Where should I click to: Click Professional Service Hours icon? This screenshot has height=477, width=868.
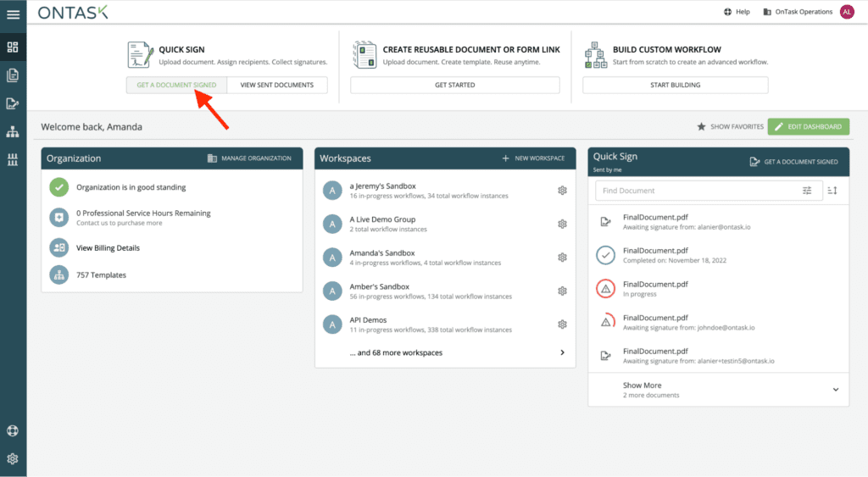point(58,218)
